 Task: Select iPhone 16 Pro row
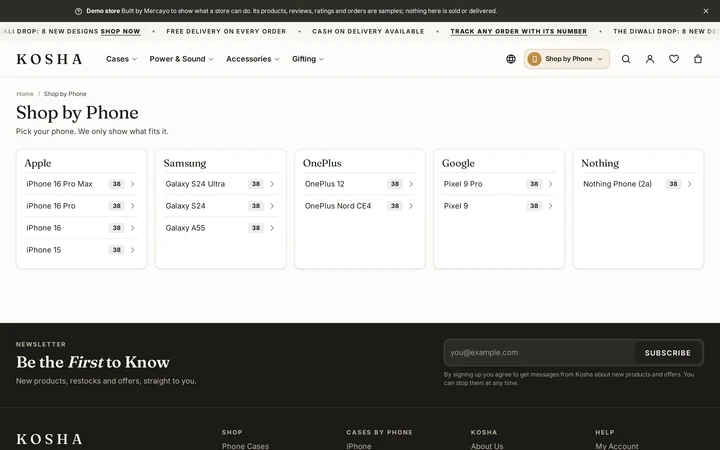81,206
